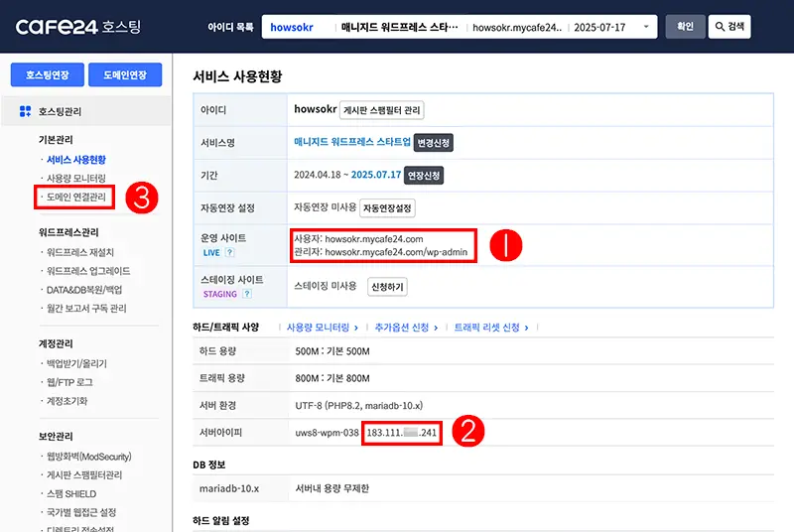The image size is (794, 532).
Task: Open 추가옵션 신청 link
Action: [406, 328]
